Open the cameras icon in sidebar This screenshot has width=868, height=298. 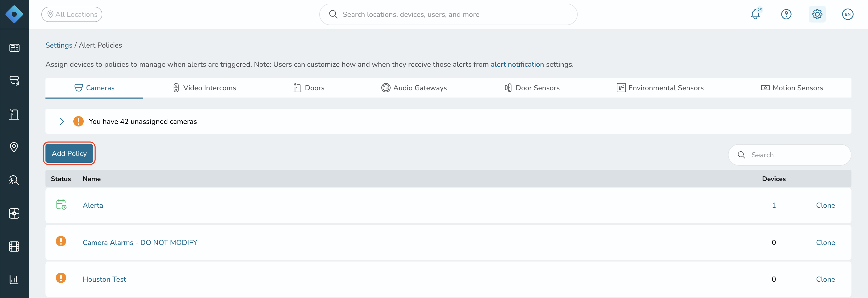[x=14, y=81]
